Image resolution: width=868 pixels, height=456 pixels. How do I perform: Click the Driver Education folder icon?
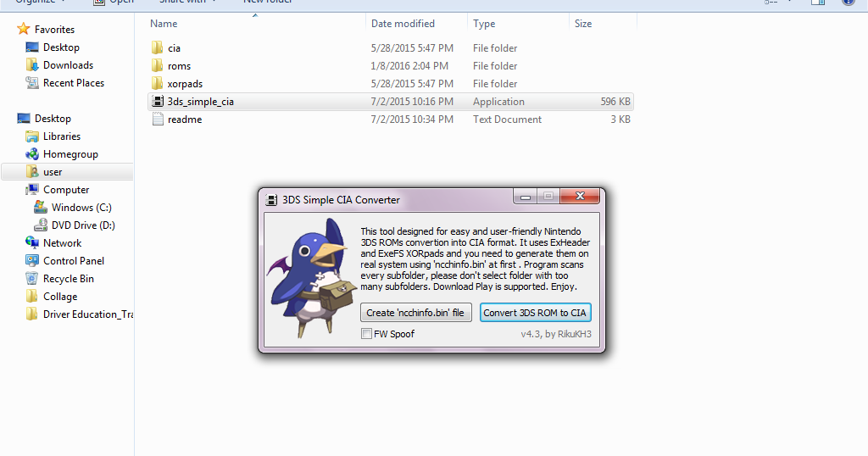click(x=32, y=314)
